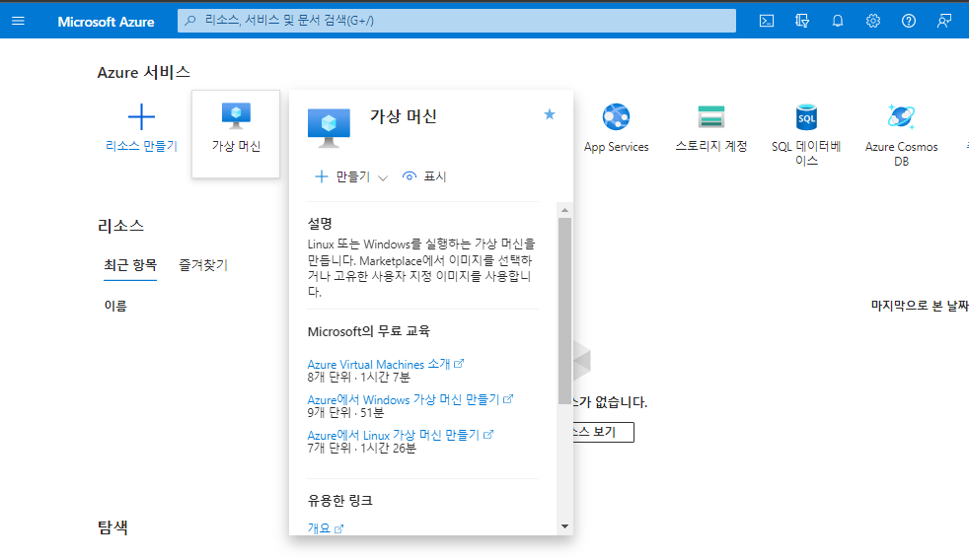Open the feedback icon in the top bar
The width and height of the screenshot is (969, 560).
943,21
